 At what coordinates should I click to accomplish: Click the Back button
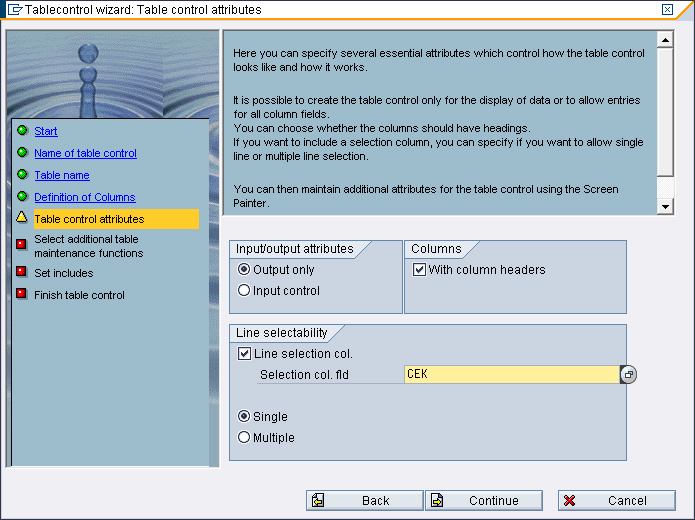(x=364, y=500)
